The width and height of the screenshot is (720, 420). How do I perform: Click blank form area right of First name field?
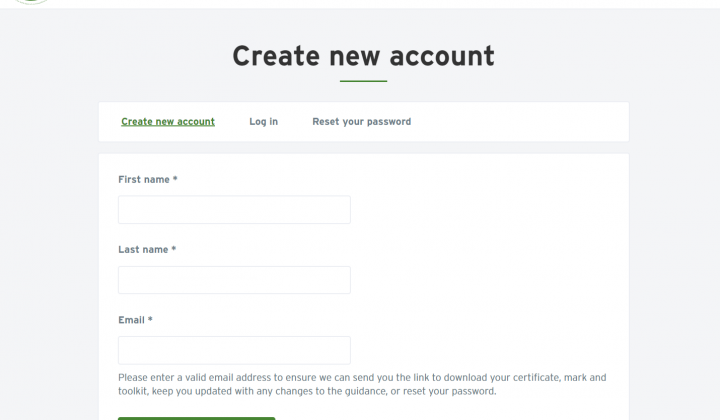[487, 210]
